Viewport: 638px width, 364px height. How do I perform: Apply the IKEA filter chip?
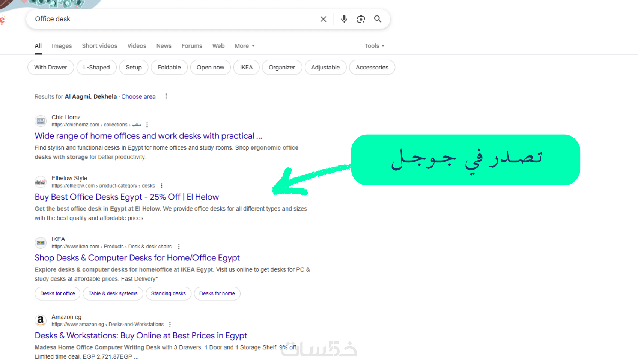tap(247, 68)
